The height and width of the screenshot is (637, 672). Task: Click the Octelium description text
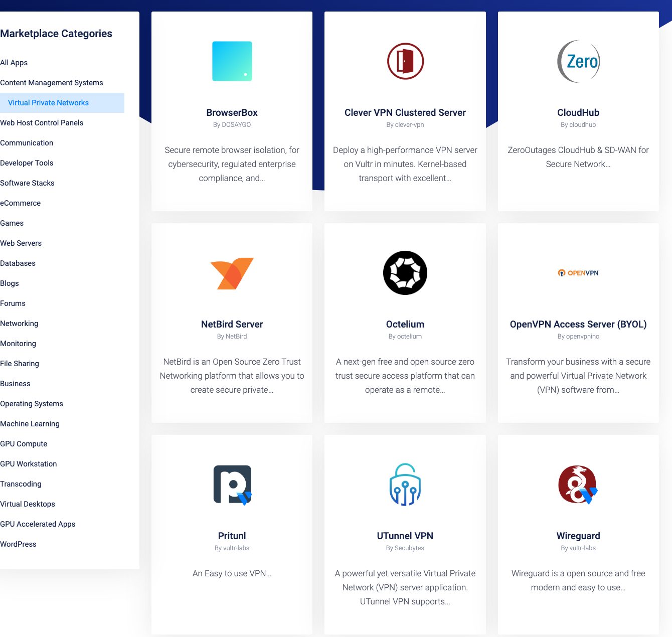pos(405,376)
